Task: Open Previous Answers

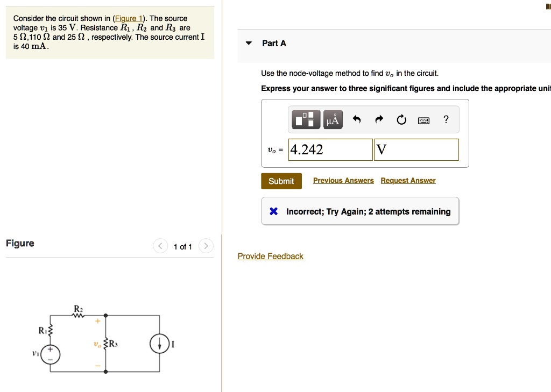Action: [x=343, y=180]
